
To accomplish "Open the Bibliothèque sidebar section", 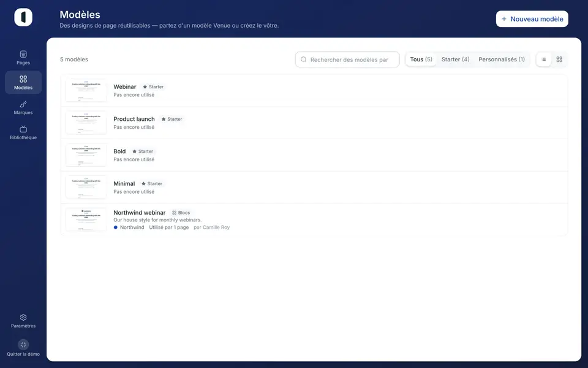I will click(23, 132).
